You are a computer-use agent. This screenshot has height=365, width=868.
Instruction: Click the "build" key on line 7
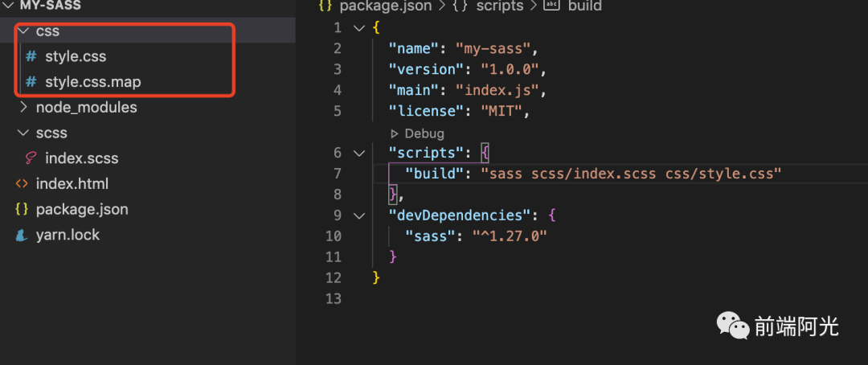435,174
